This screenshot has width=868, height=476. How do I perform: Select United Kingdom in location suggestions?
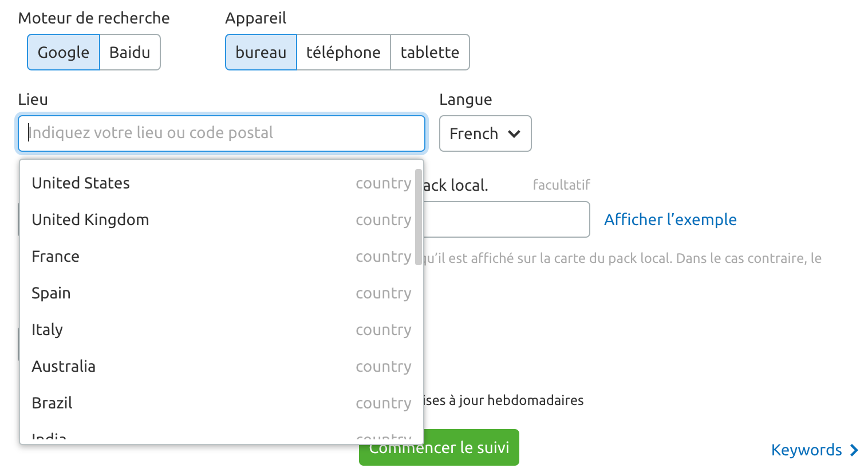[90, 220]
